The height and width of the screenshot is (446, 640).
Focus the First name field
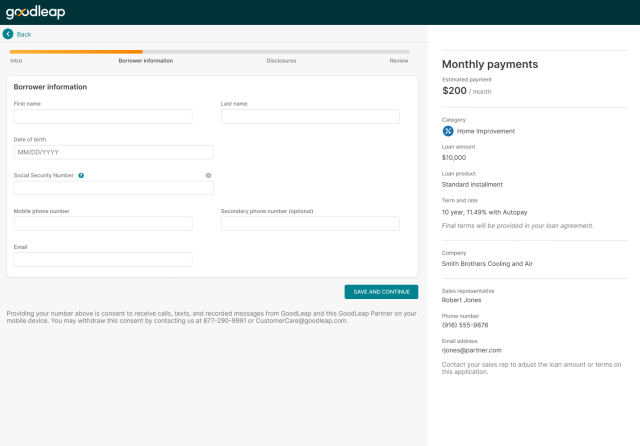point(103,117)
